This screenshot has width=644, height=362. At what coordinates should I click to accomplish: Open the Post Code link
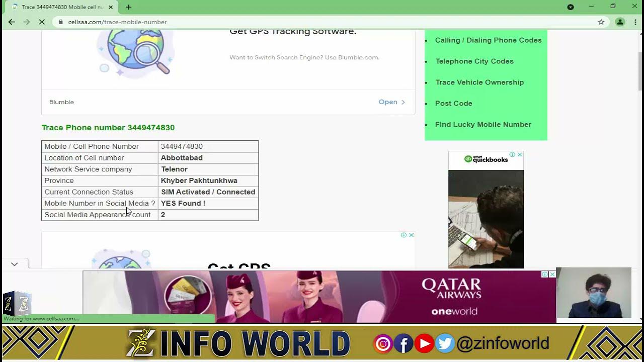coord(453,104)
